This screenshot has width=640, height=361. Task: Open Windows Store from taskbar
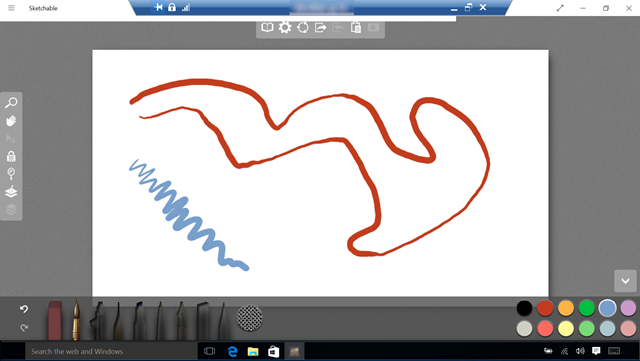(273, 351)
